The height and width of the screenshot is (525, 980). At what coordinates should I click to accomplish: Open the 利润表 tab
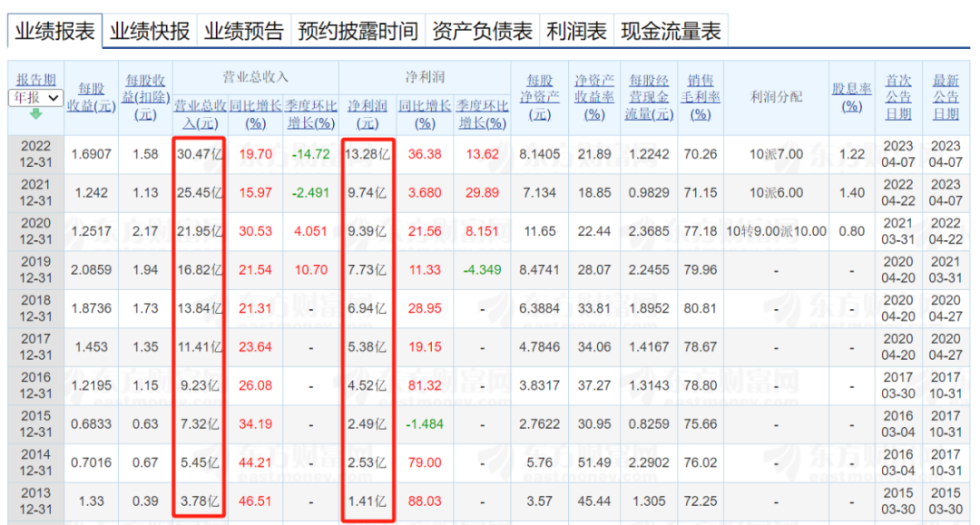point(576,32)
